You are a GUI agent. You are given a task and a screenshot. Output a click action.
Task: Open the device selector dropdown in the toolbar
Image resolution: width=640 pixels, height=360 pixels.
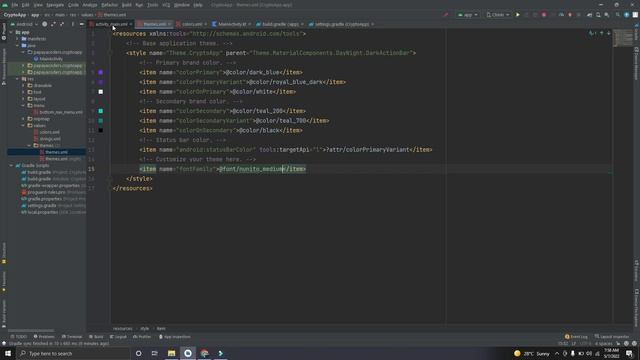pos(498,15)
